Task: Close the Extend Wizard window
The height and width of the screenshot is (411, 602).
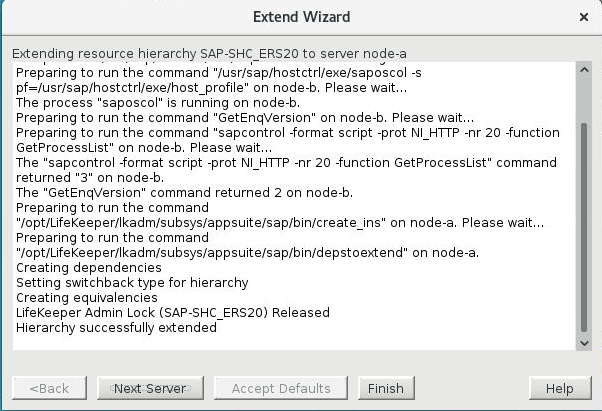Action: [583, 17]
